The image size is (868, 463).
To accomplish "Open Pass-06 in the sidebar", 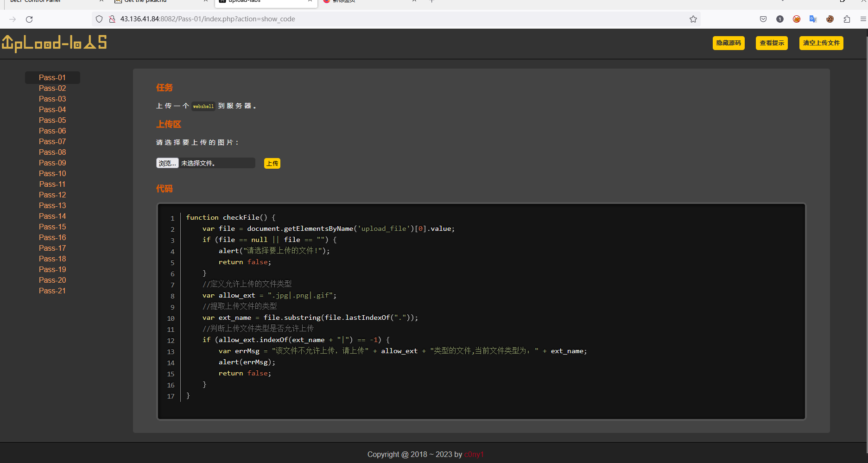I will [52, 131].
